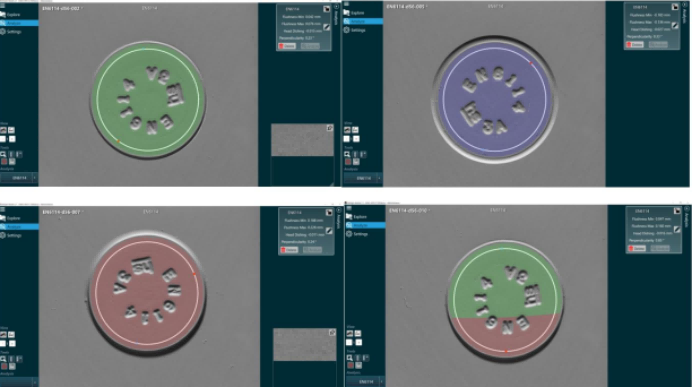The height and width of the screenshot is (387, 693).
Task: Click the pencil edit icon in blue-rivet results panel
Action: click(675, 26)
